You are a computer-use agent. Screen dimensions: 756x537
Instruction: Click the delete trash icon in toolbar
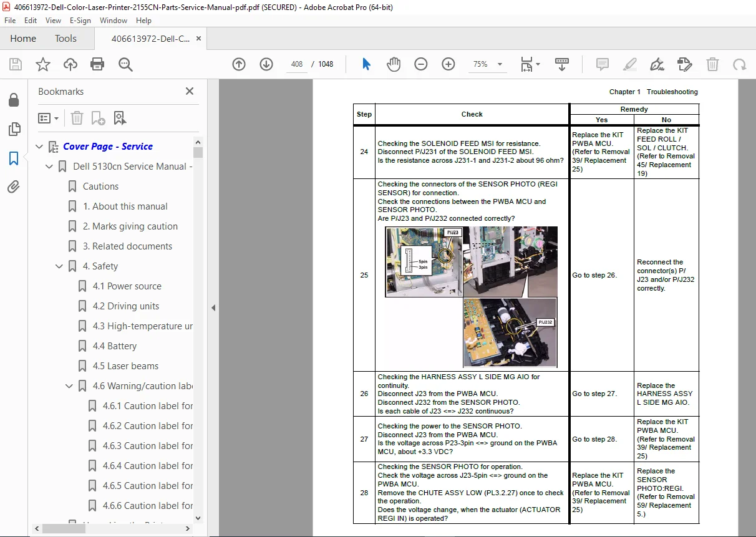click(x=712, y=64)
